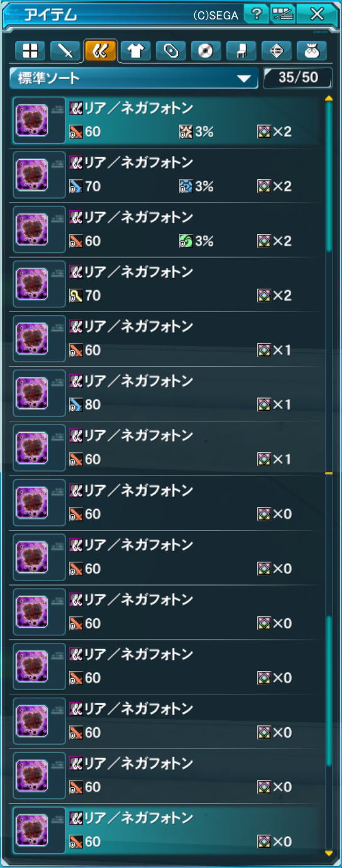This screenshot has height=868, width=342.
Task: Select the first リア／ネガフォトン item with ×2
Action: click(167, 121)
